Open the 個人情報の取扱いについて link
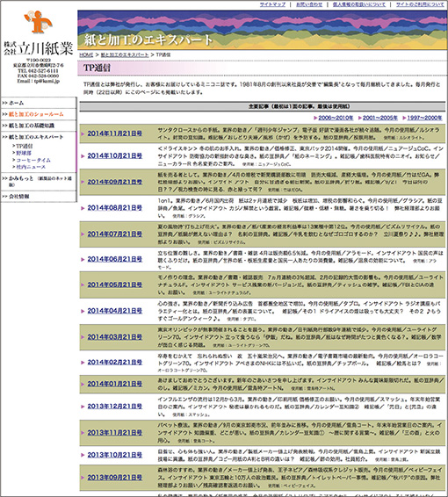This screenshot has height=497, width=448. 359,4
